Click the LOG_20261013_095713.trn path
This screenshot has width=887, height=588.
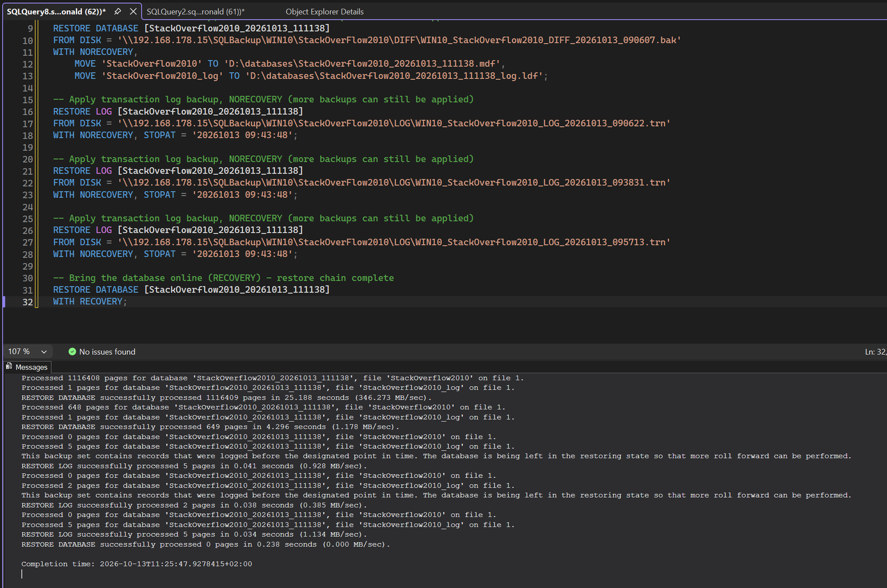click(x=394, y=242)
